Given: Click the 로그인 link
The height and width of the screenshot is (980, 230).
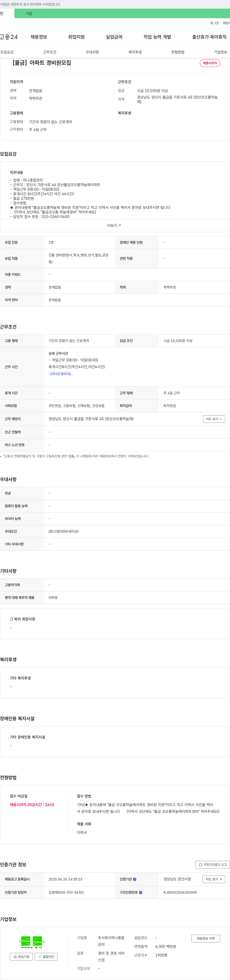Looking at the screenshot, I should 214,23.
